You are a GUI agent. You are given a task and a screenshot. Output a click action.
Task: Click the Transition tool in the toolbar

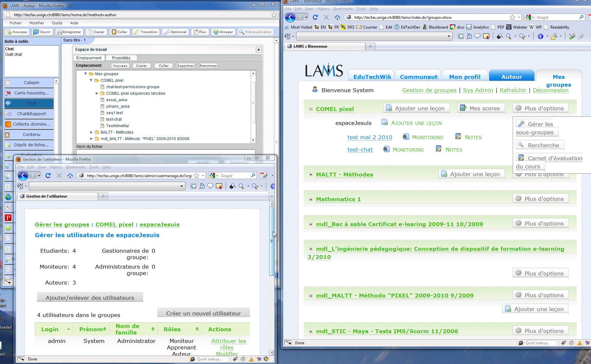coord(145,32)
